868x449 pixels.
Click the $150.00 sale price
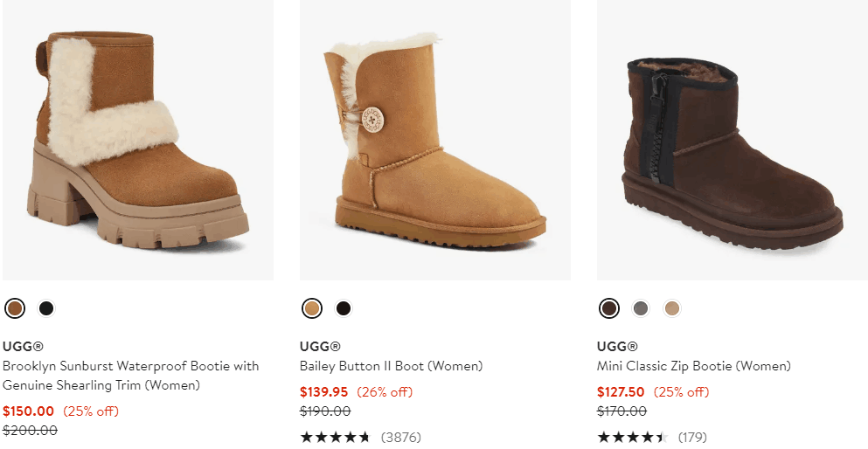28,411
